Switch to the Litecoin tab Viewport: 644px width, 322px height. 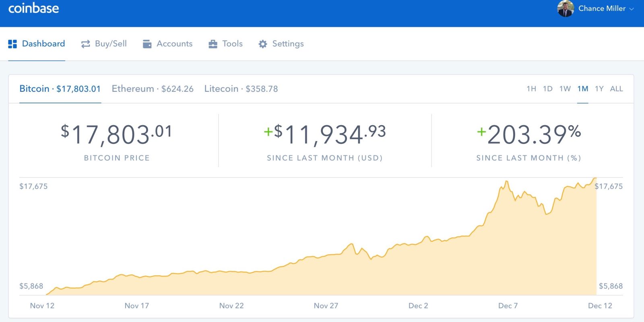click(241, 89)
